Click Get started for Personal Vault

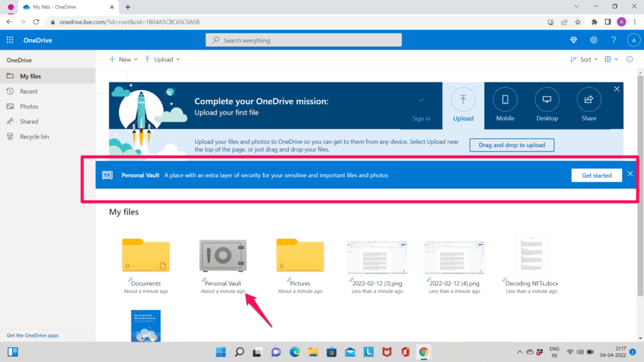[x=596, y=175]
